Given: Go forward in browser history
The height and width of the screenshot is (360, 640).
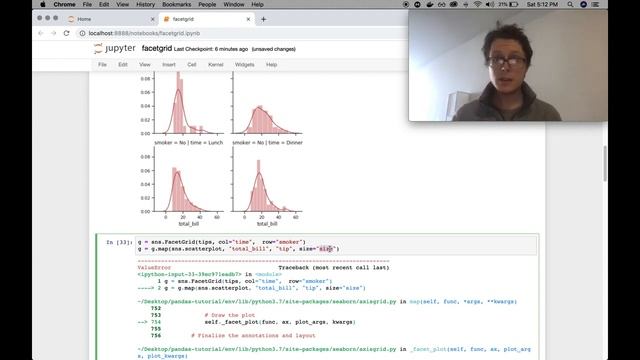Looking at the screenshot, I should (x=53, y=33).
